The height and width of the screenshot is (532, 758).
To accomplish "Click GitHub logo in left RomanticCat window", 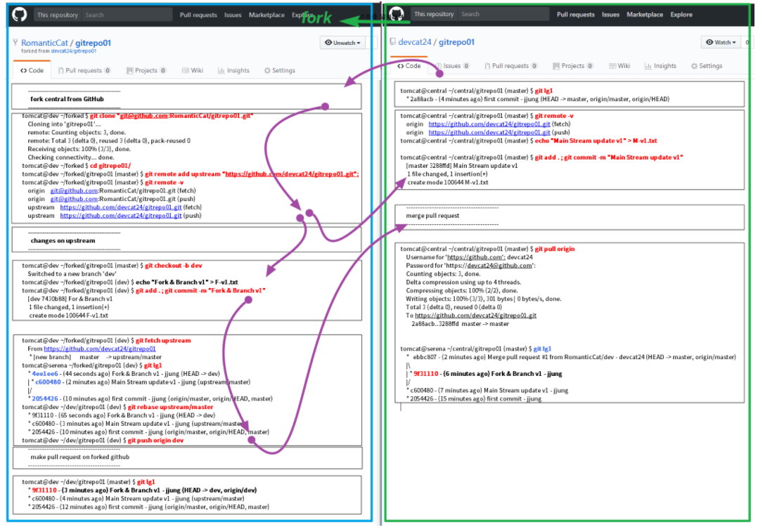I will point(20,15).
